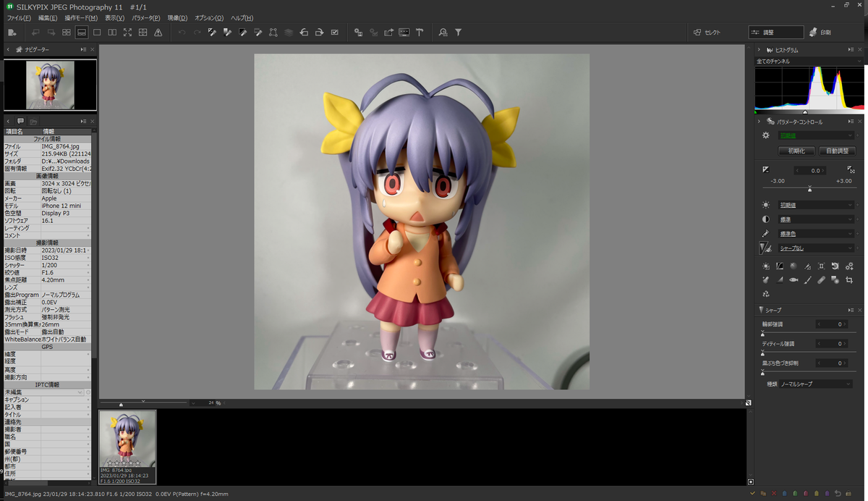The height and width of the screenshot is (501, 868).
Task: Open the 編集(E) menu
Action: tap(48, 17)
